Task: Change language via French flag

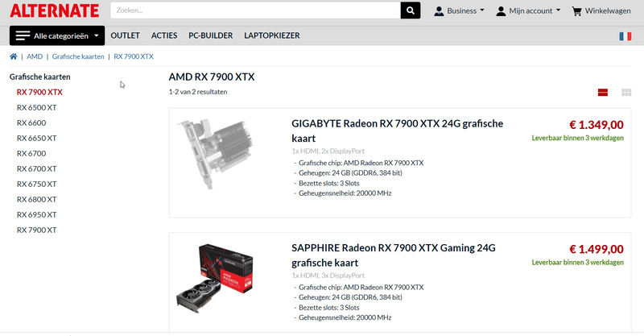Action: pos(625,36)
